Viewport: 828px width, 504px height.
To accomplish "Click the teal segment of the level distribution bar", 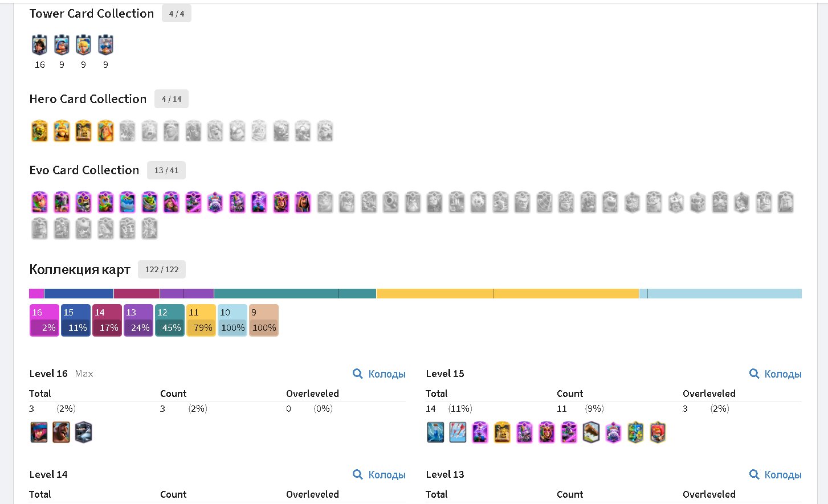I will tap(295, 294).
